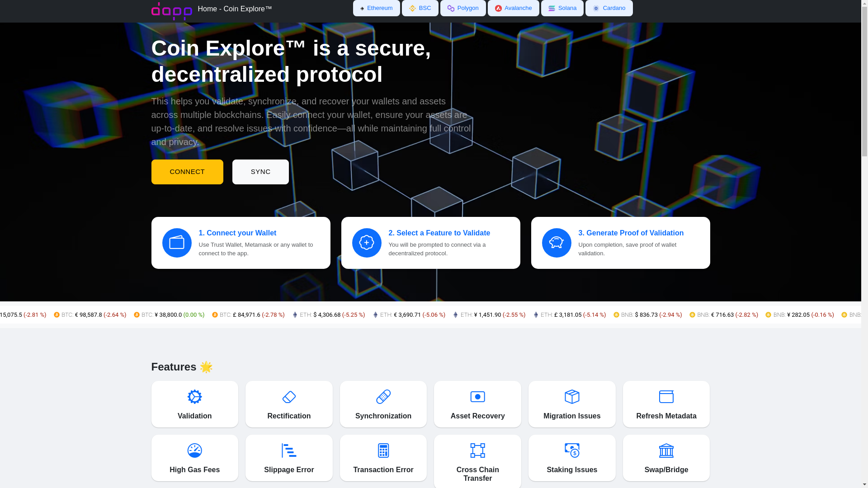Click the sun emoji beside Features
The height and width of the screenshot is (488, 868).
pos(206,367)
